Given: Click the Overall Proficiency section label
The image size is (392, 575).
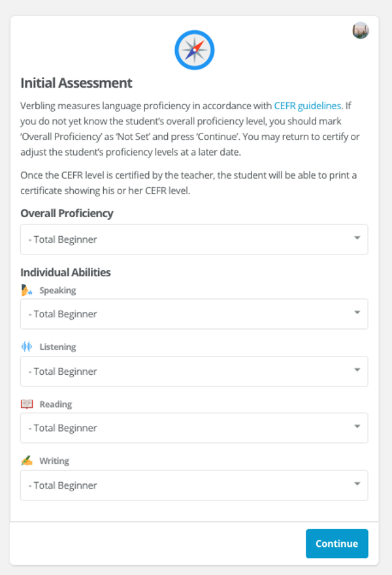Looking at the screenshot, I should pyautogui.click(x=67, y=213).
